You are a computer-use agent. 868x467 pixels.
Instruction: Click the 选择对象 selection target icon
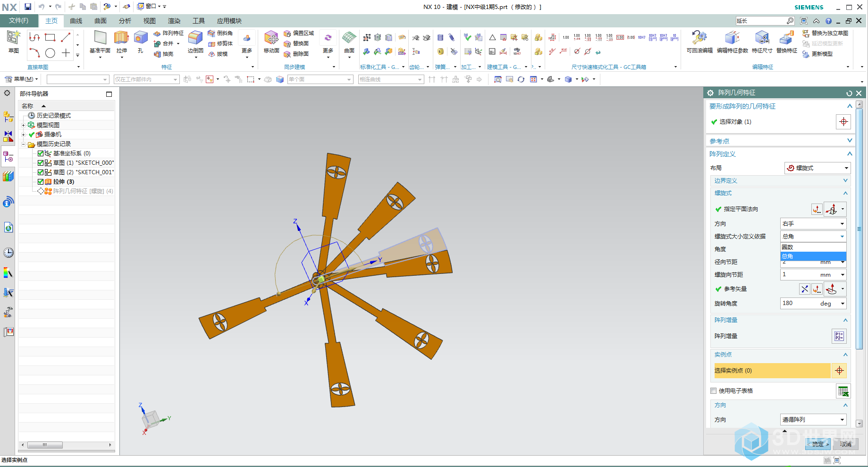(843, 122)
